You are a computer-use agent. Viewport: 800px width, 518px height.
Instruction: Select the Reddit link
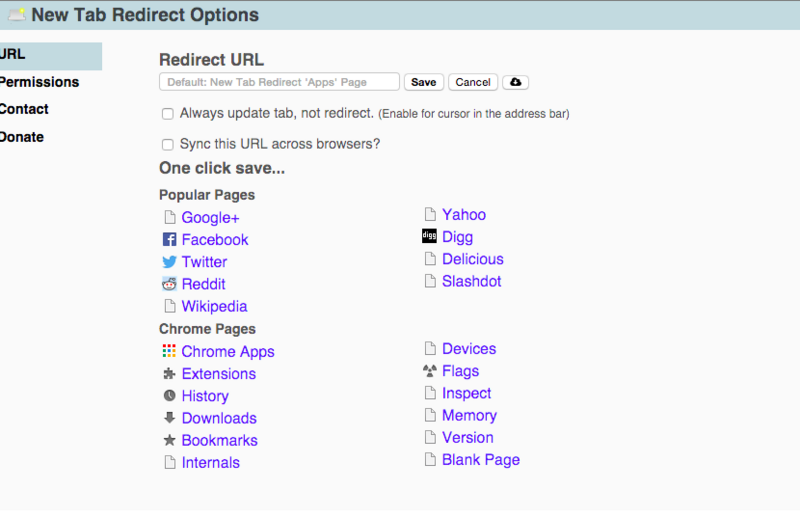click(x=203, y=284)
